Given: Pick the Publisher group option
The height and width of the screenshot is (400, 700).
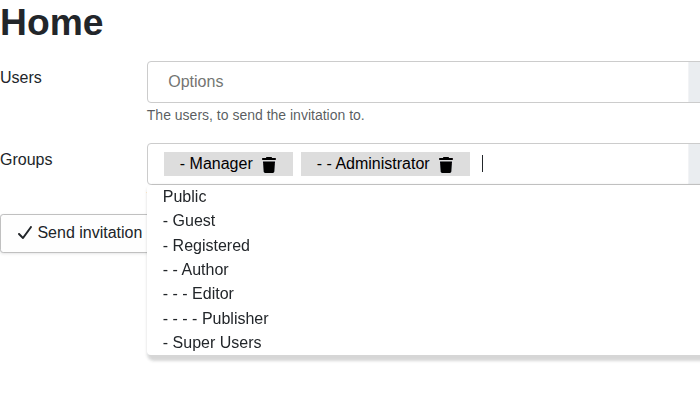Looking at the screenshot, I should [215, 319].
